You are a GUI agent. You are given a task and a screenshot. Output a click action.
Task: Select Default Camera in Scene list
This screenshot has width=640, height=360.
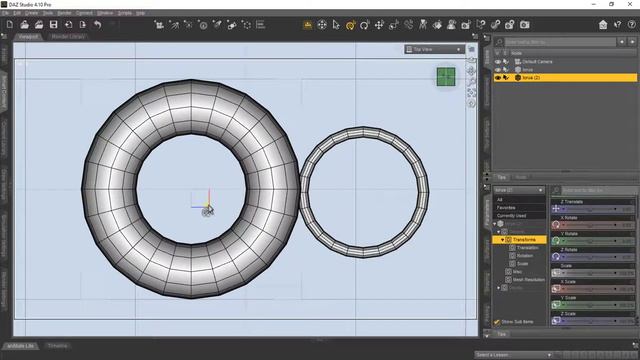[x=537, y=62]
